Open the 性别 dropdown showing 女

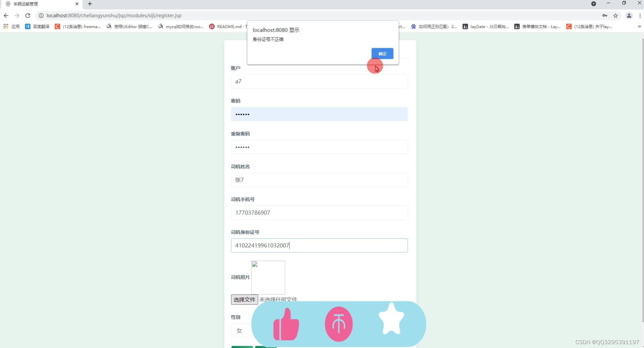coord(241,331)
